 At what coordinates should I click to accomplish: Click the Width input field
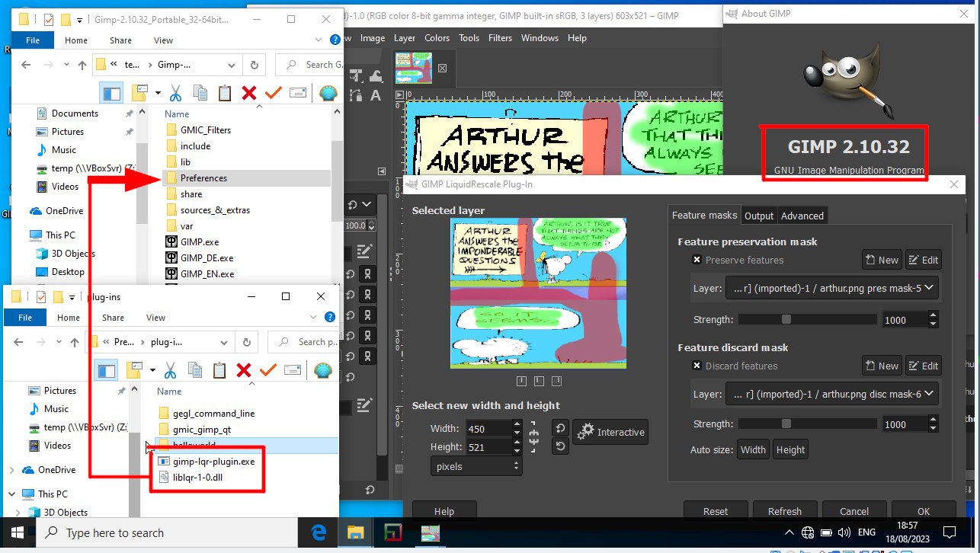[x=488, y=428]
